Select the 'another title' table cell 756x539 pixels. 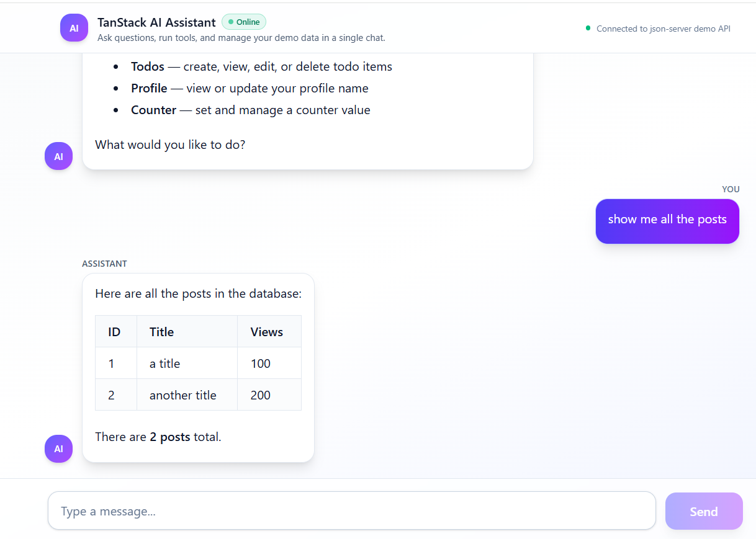[x=183, y=395]
